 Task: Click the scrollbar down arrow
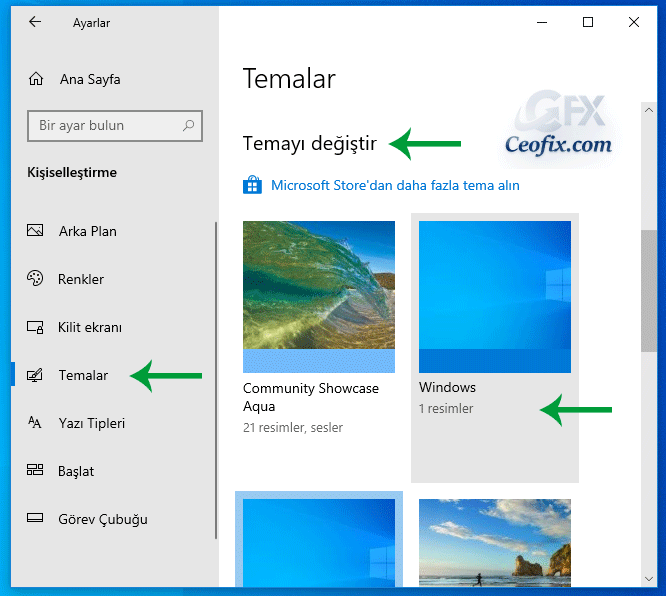649,579
